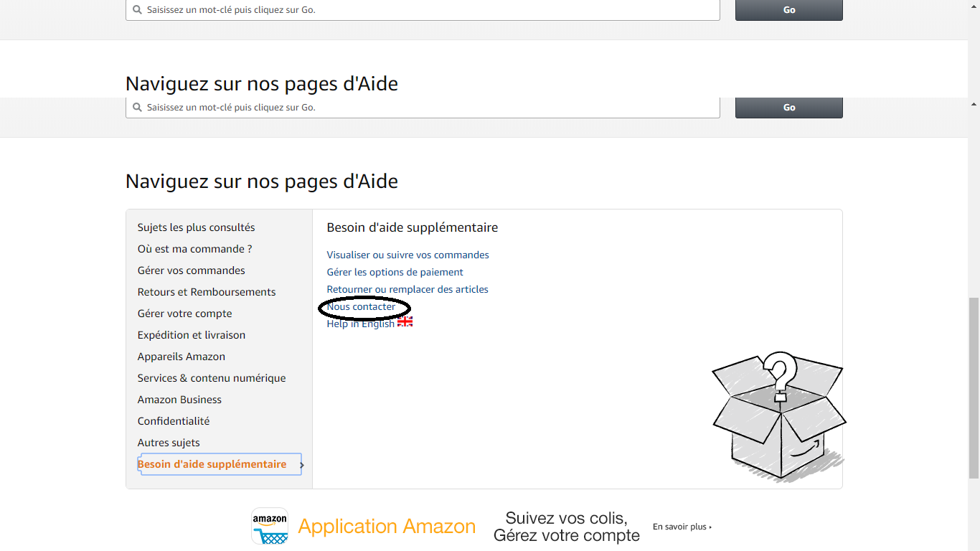980x551 pixels.
Task: Select Où est ma commande ? topic
Action: (x=194, y=249)
